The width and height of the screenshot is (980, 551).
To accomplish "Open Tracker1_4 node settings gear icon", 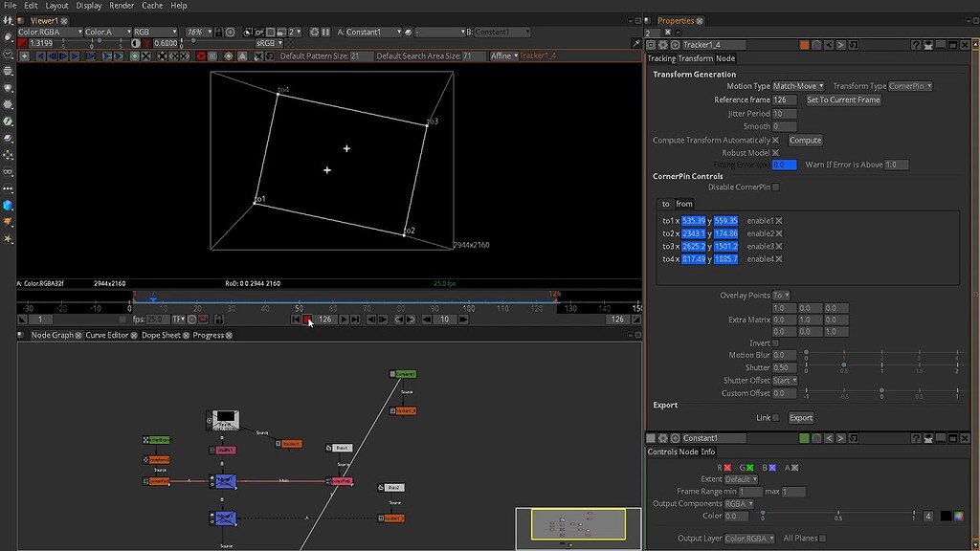I will [663, 44].
